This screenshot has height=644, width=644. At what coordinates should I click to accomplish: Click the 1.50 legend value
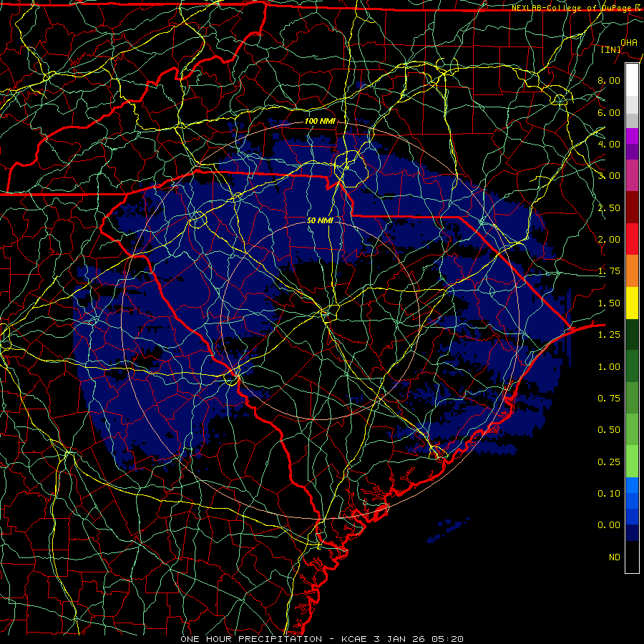(609, 303)
